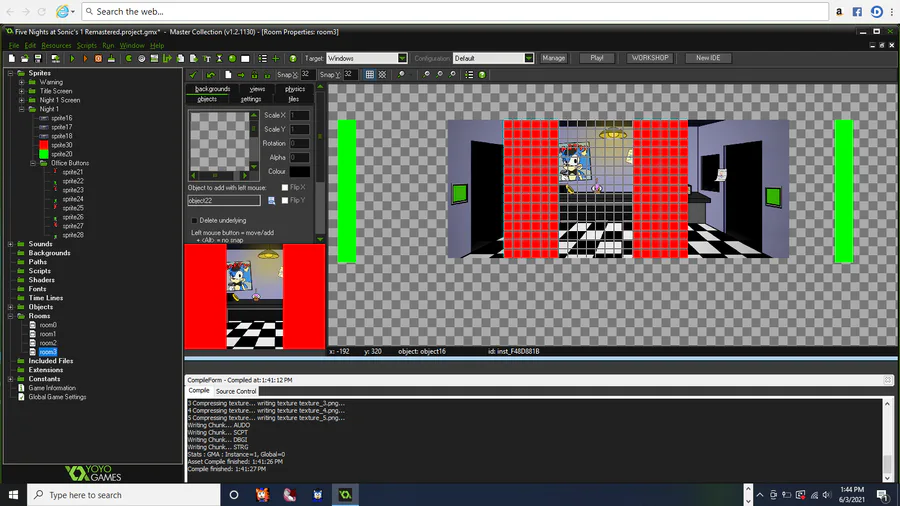This screenshot has height=506, width=900.
Task: Open the Scripts menu
Action: [x=87, y=45]
